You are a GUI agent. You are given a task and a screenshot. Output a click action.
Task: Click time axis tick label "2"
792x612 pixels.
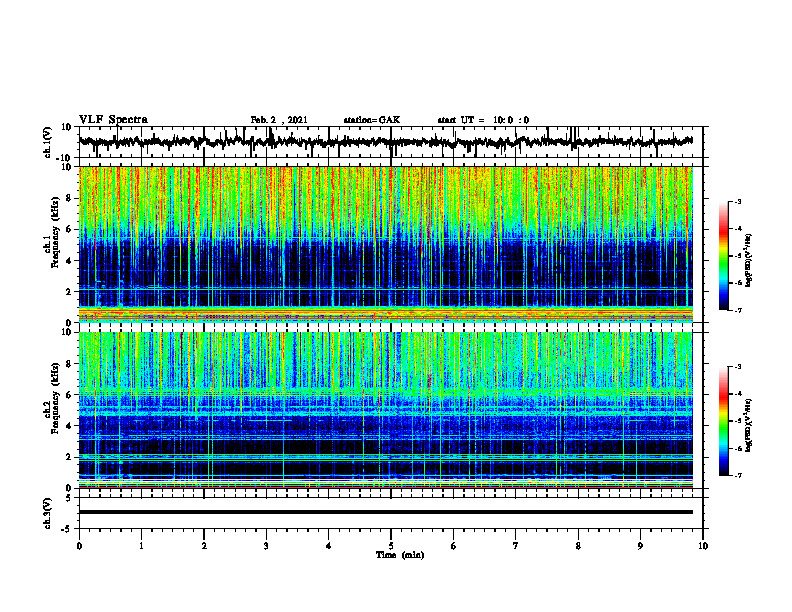pyautogui.click(x=204, y=546)
